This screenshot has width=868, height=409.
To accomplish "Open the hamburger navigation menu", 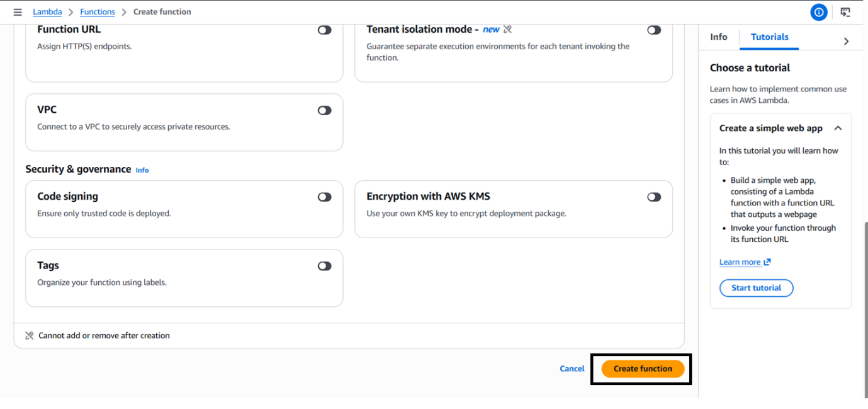I will click(x=18, y=12).
